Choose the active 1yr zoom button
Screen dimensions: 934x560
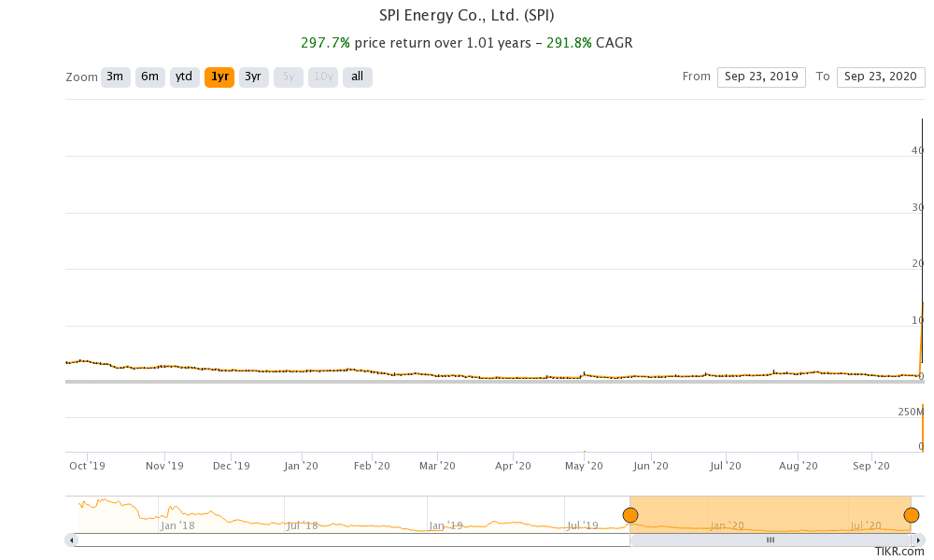[x=219, y=77]
